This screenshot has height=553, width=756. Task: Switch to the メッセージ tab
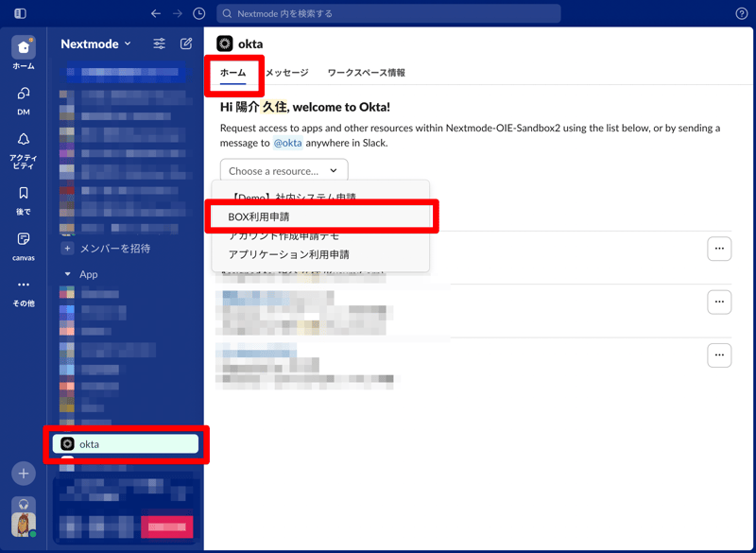[287, 73]
